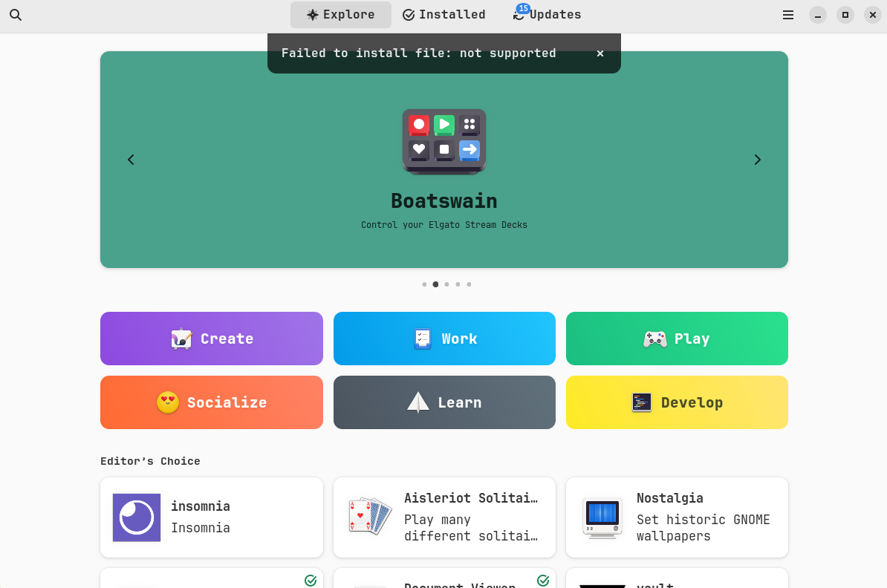Go to previous featured app banner

[131, 160]
